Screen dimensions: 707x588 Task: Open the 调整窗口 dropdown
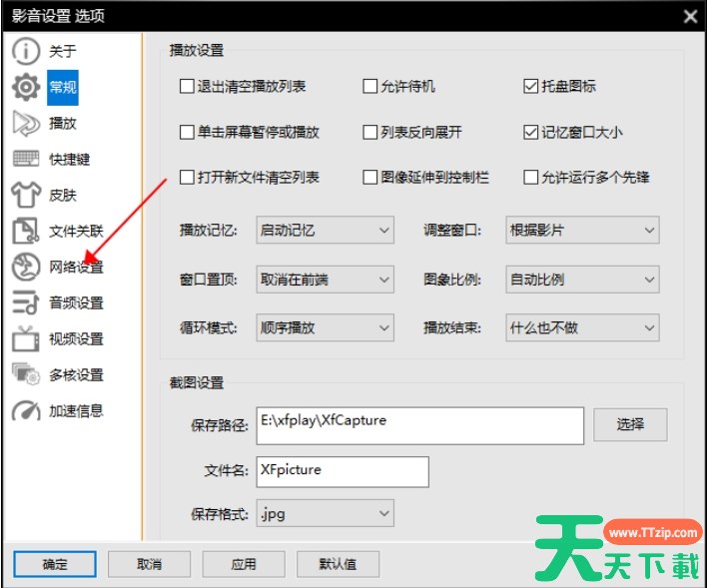click(x=582, y=230)
